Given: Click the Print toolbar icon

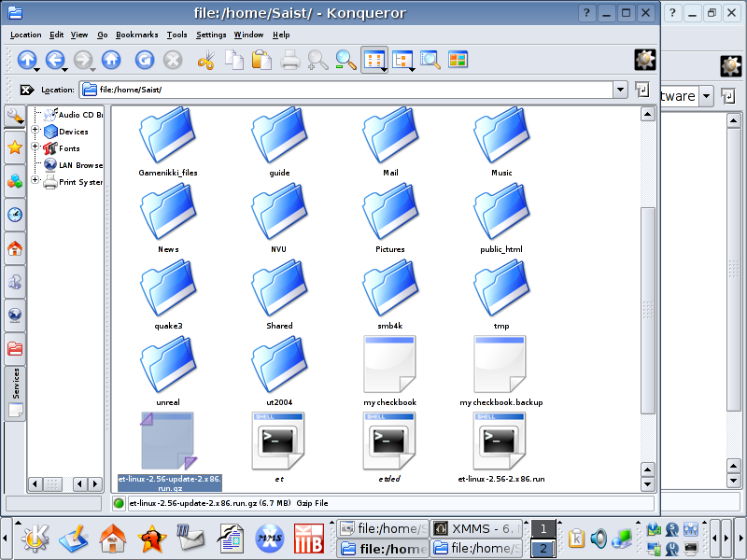Looking at the screenshot, I should [x=290, y=60].
